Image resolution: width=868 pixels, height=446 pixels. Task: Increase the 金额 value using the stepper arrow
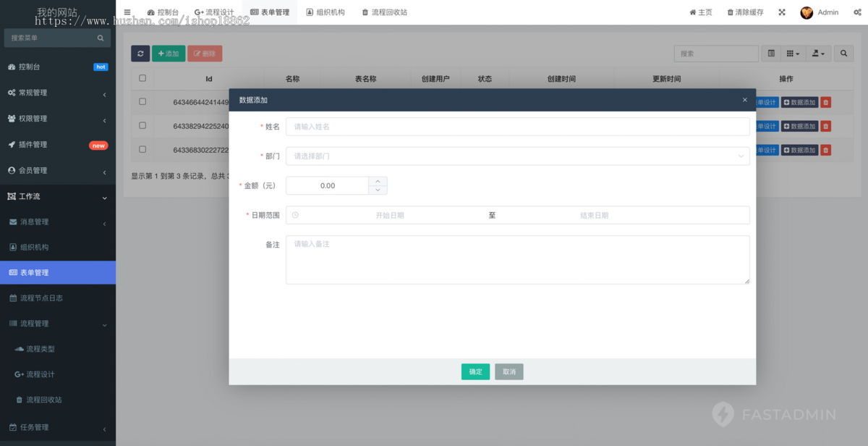click(x=378, y=181)
